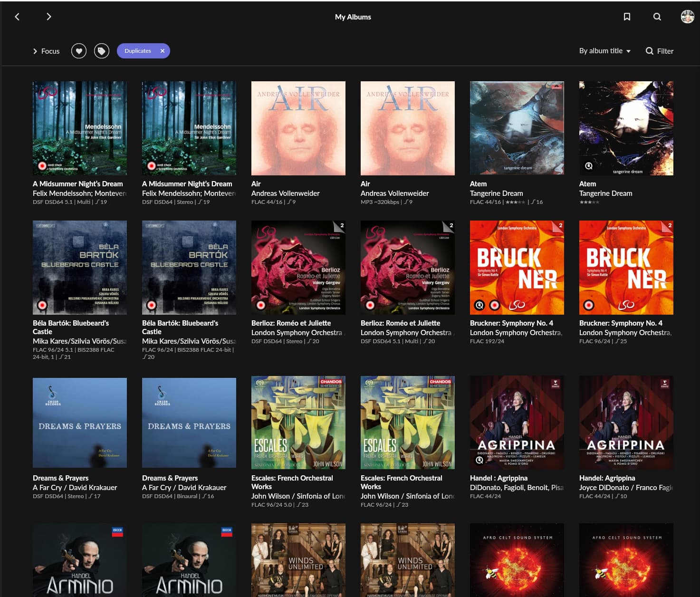This screenshot has width=700, height=597.
Task: Open the Air MP3 320kbps album cover
Action: [x=408, y=128]
